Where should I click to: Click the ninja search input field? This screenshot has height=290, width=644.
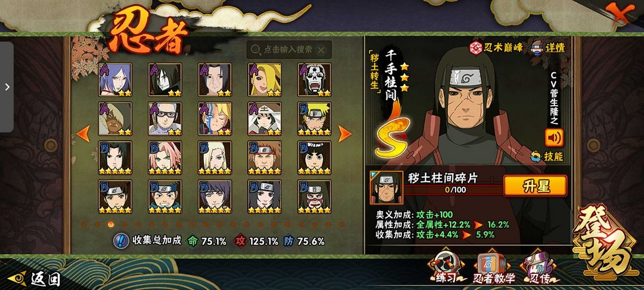tap(289, 50)
